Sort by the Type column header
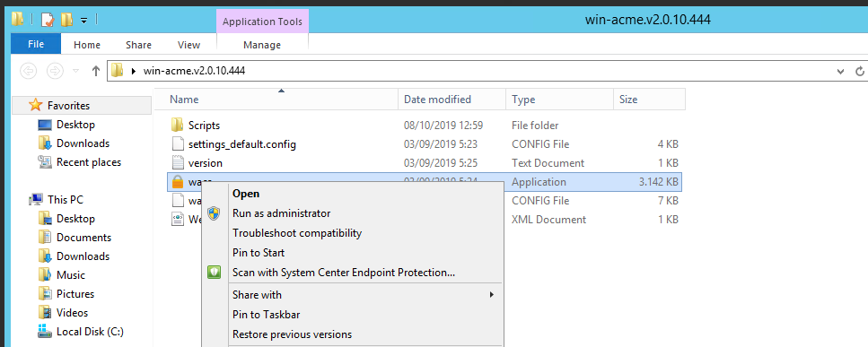The height and width of the screenshot is (347, 868). pos(559,100)
